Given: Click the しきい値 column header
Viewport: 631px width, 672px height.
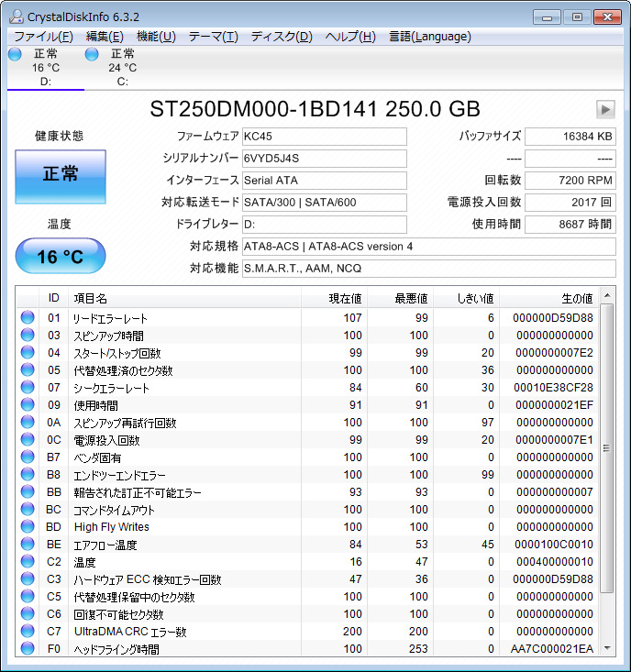Looking at the screenshot, I should click(466, 298).
